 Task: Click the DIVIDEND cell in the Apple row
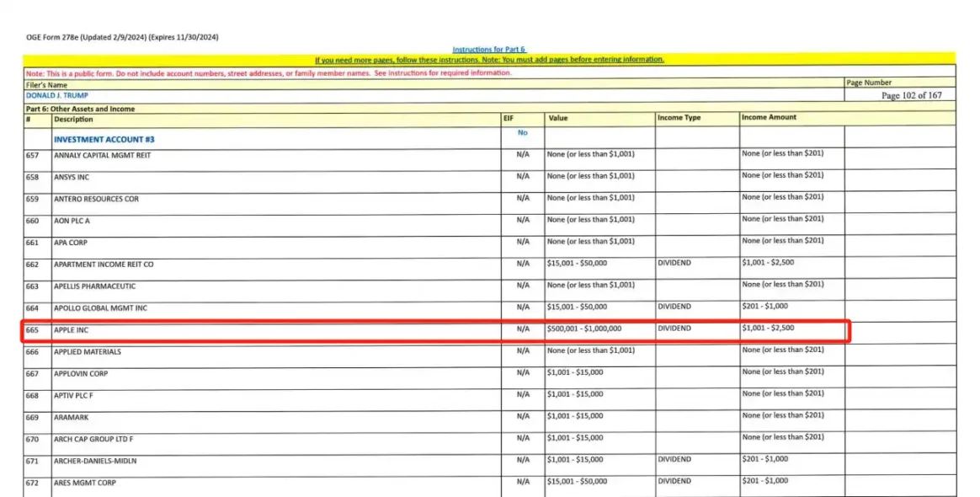click(x=674, y=329)
